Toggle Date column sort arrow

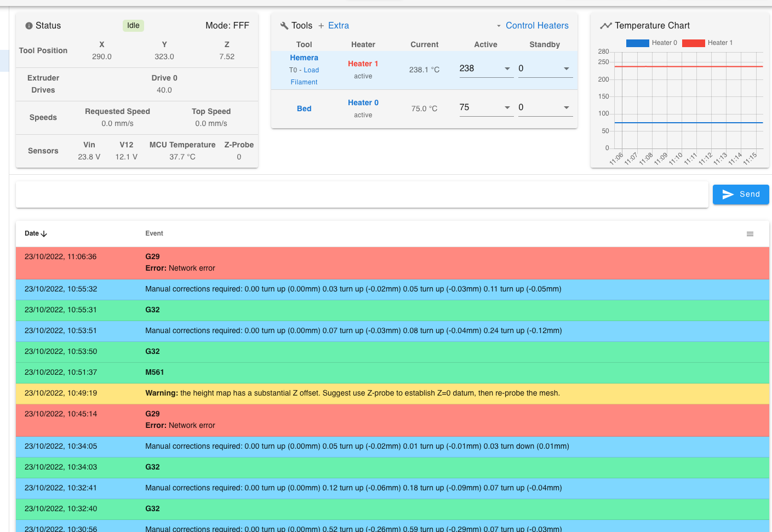coord(44,234)
